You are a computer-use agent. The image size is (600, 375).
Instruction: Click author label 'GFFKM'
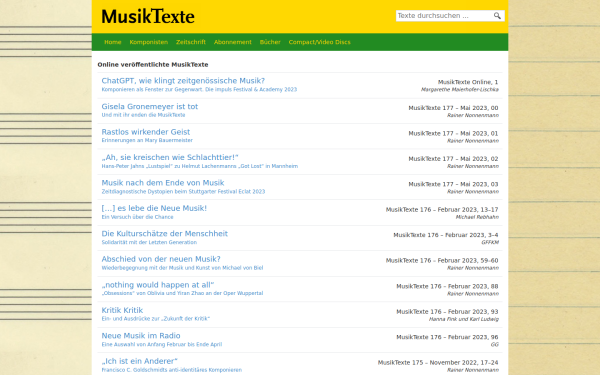(490, 242)
